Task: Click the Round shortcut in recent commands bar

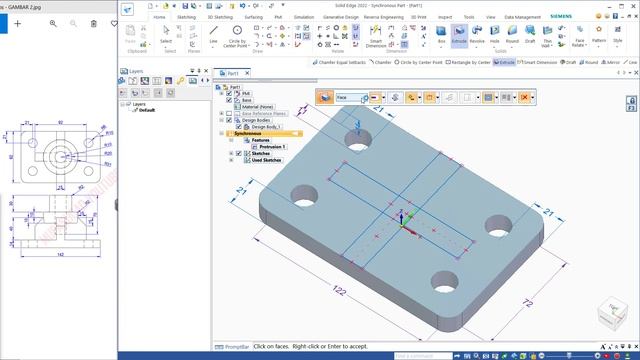Action: click(588, 62)
